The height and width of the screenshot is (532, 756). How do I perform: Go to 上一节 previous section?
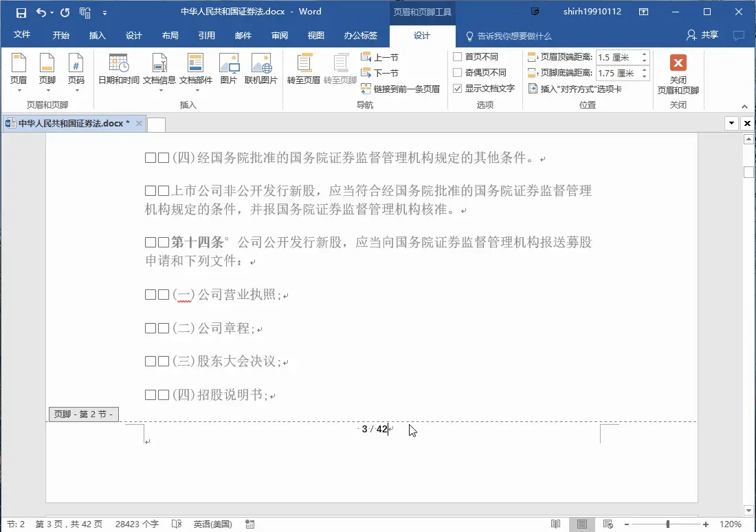coord(379,58)
